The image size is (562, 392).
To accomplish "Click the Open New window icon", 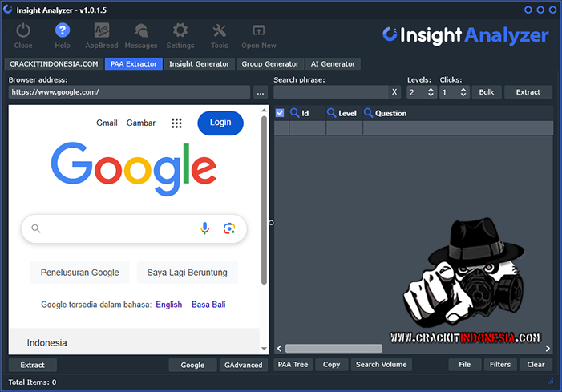I will [x=259, y=31].
